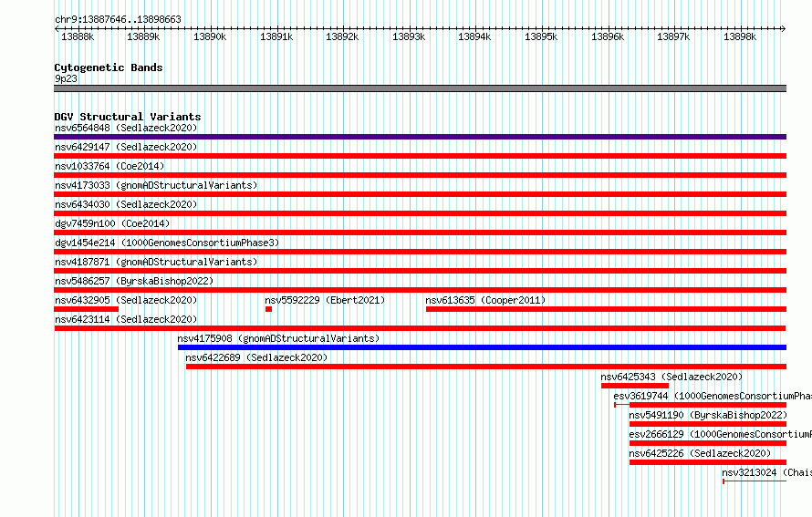
Task: Select the red dgv1454e214 variant bar
Action: 420,252
